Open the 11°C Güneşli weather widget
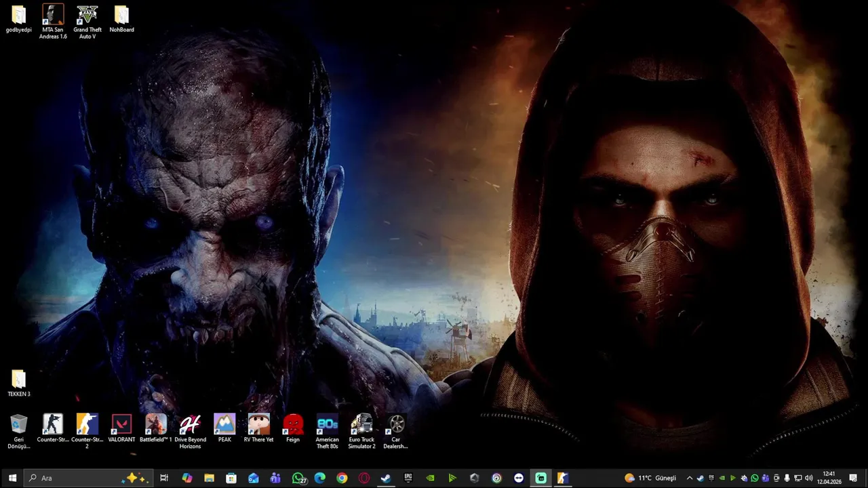This screenshot has width=868, height=488. 650,478
